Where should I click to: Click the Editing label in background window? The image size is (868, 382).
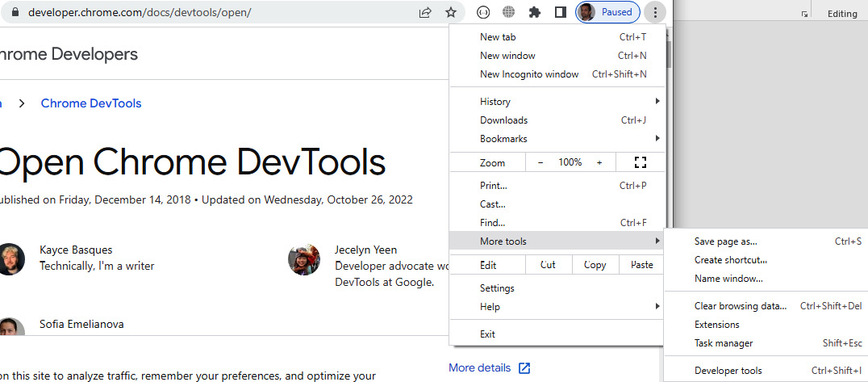[x=842, y=14]
